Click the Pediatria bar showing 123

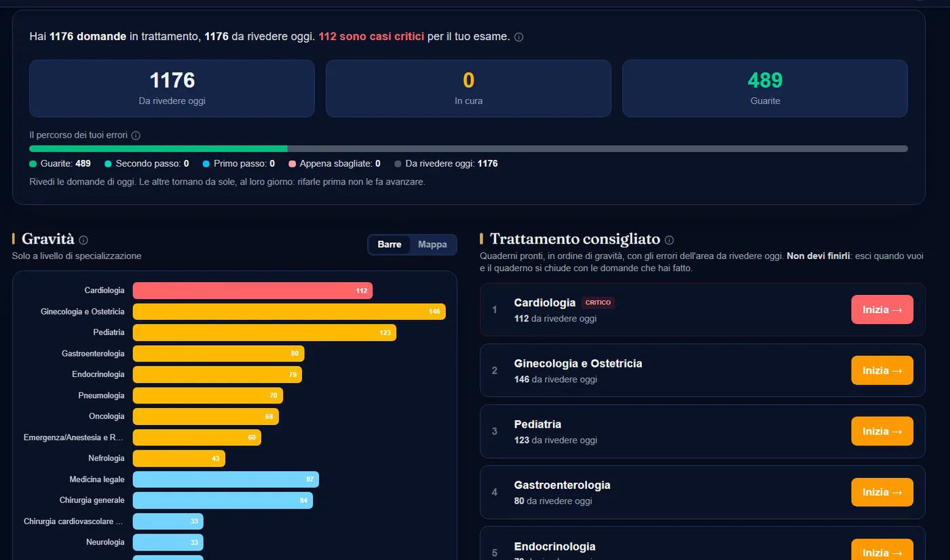(x=265, y=333)
